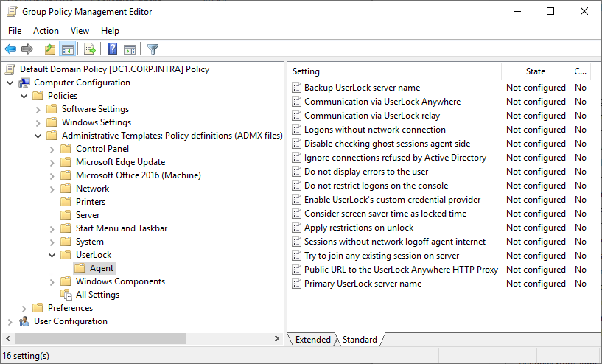The height and width of the screenshot is (364, 602).
Task: Sort by the State column header
Action: point(536,71)
